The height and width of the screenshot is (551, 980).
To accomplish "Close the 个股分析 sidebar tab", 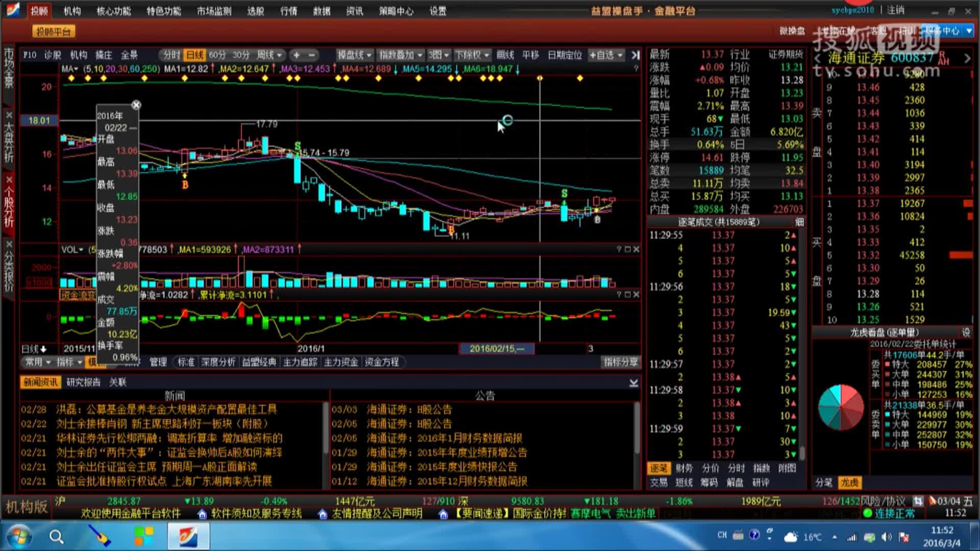I will [9, 179].
